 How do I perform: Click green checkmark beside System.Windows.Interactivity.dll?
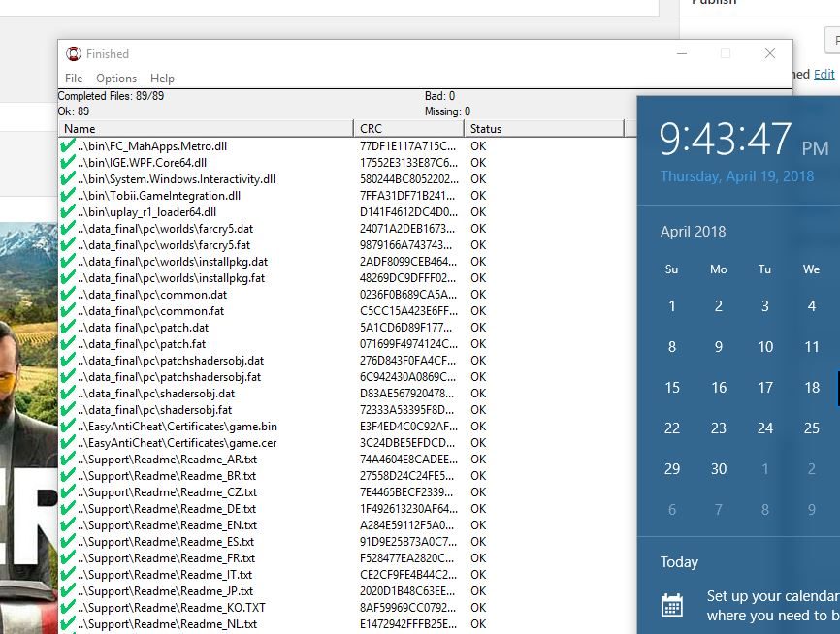pos(68,178)
